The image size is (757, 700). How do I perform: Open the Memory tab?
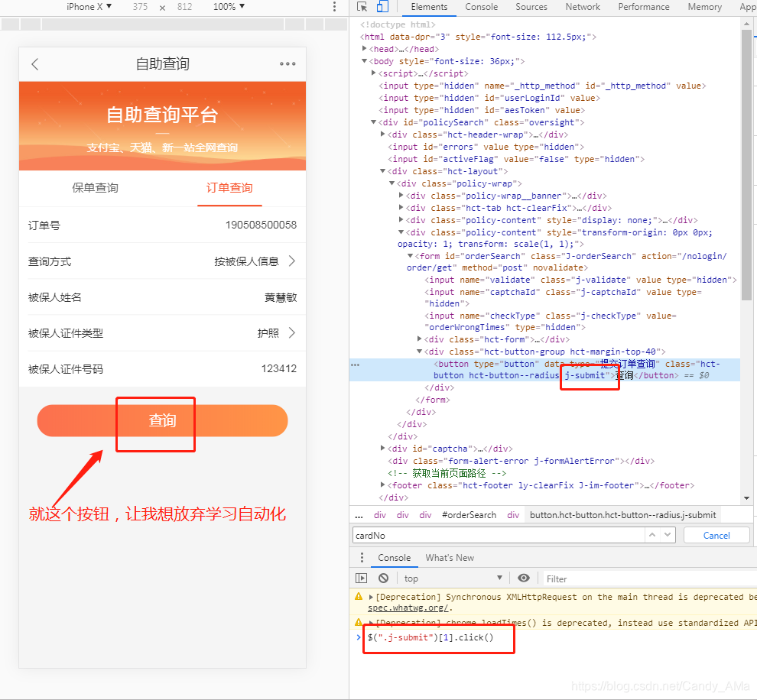click(704, 7)
